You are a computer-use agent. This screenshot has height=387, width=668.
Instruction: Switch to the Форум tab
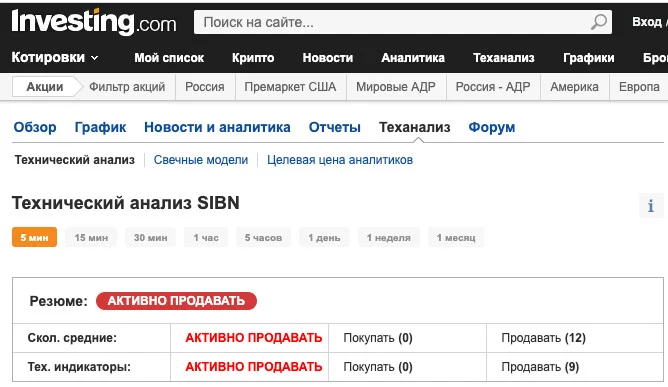[x=492, y=127]
